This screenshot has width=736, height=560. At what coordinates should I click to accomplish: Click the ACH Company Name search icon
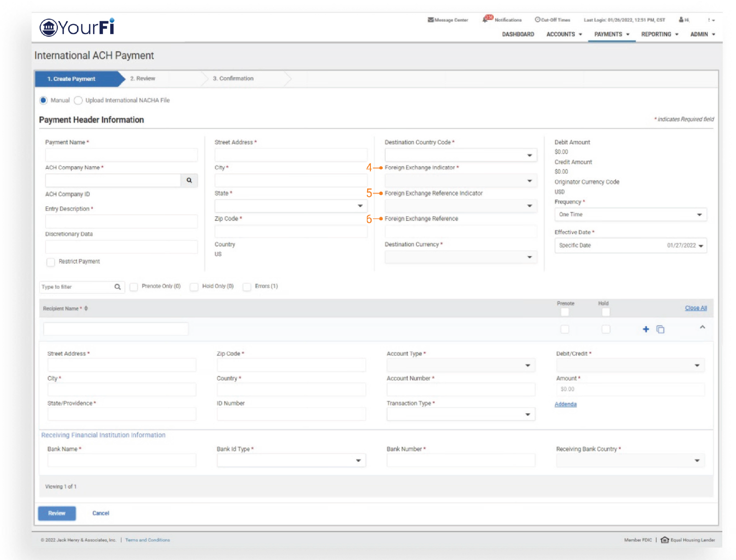coord(189,180)
